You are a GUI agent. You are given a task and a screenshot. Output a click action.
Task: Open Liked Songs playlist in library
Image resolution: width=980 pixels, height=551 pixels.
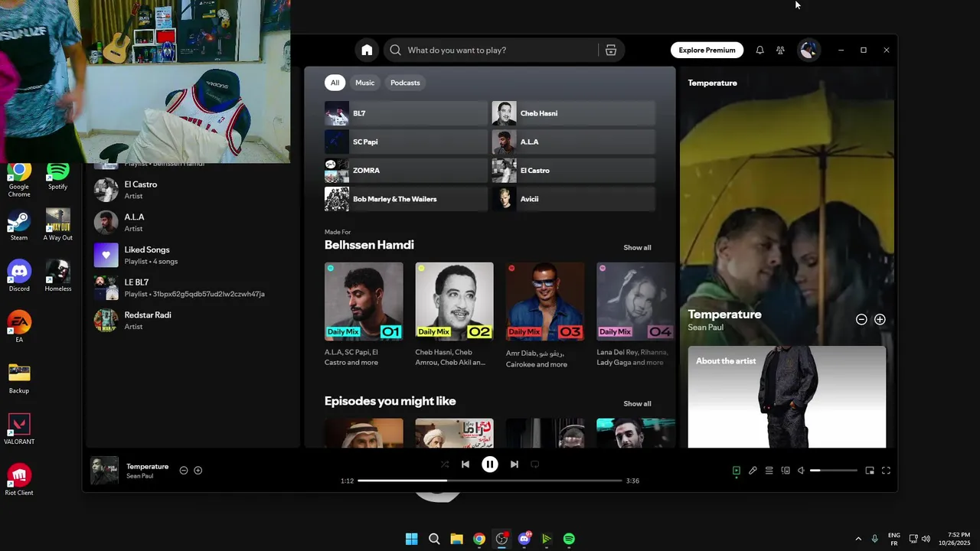(x=193, y=255)
